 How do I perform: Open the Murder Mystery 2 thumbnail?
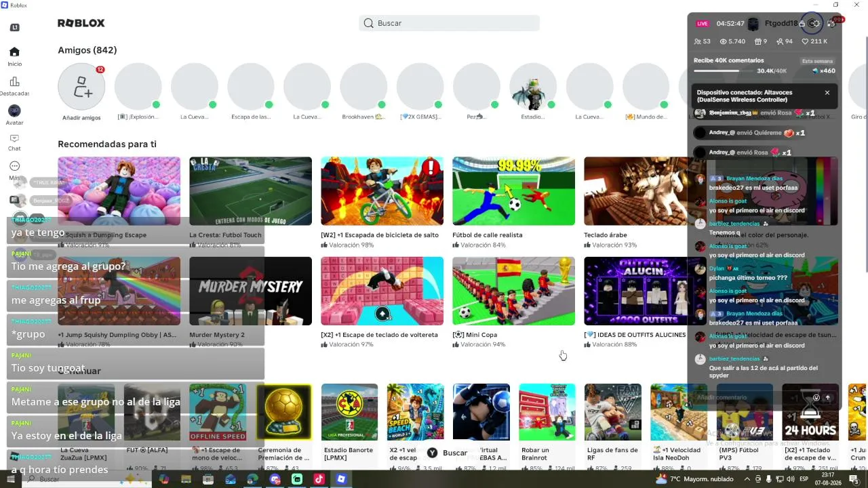point(251,291)
